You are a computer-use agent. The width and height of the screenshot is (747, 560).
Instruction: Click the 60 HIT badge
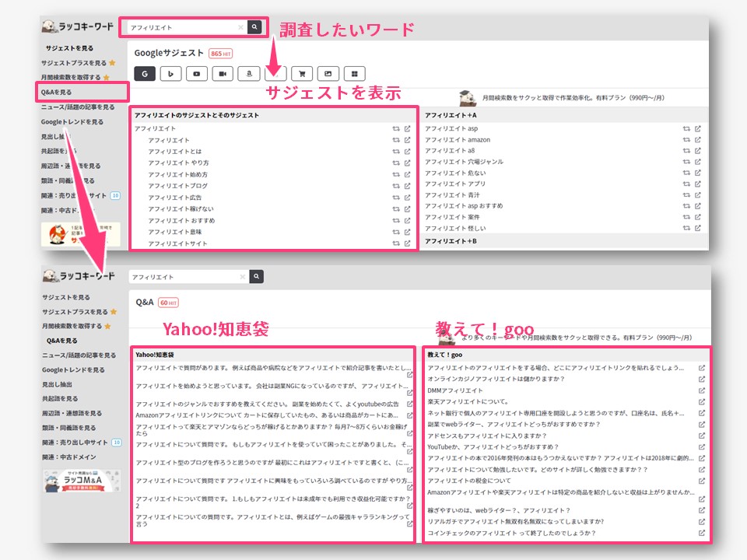pyautogui.click(x=168, y=303)
